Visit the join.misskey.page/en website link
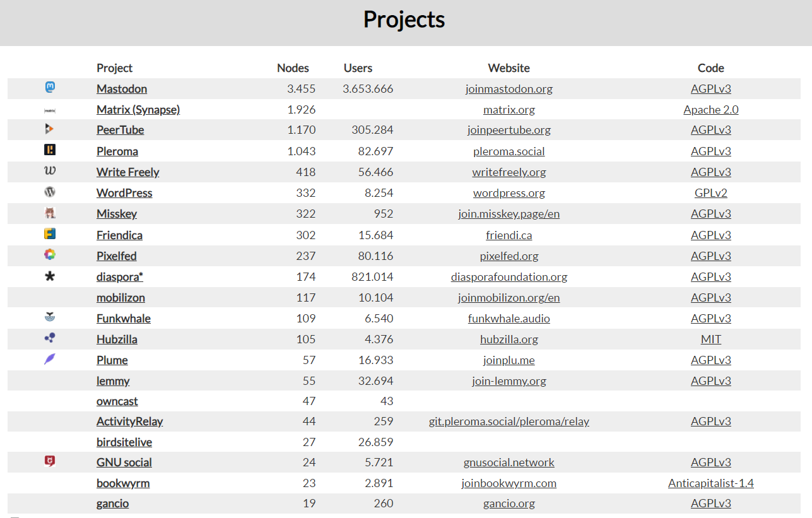This screenshot has height=518, width=812. click(509, 214)
